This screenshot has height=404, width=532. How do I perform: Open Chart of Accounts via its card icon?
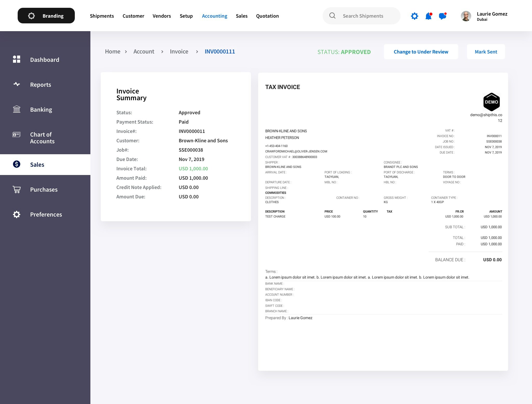click(16, 135)
